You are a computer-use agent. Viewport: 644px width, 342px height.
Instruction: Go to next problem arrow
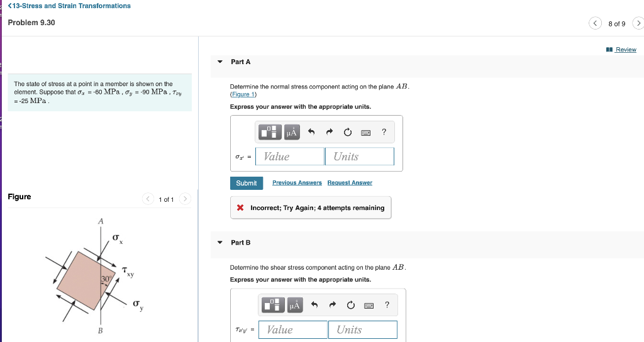point(638,23)
